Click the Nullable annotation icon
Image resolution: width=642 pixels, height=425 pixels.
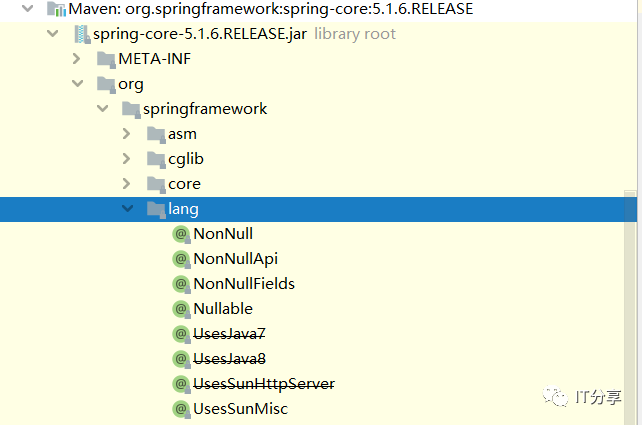181,310
